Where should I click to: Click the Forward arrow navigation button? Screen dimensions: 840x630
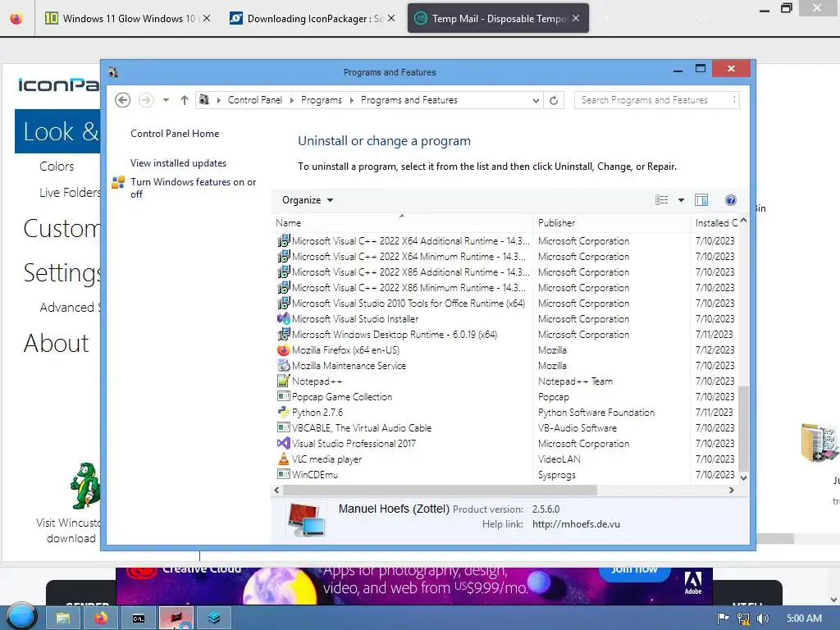(x=146, y=100)
